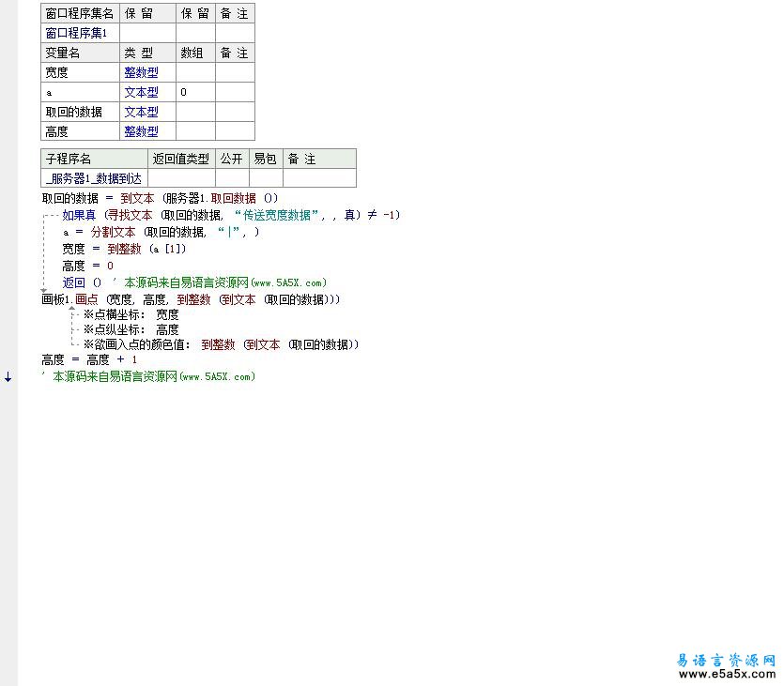Click the 变量名 header cell
Screen dimensions: 784x686
coord(80,53)
